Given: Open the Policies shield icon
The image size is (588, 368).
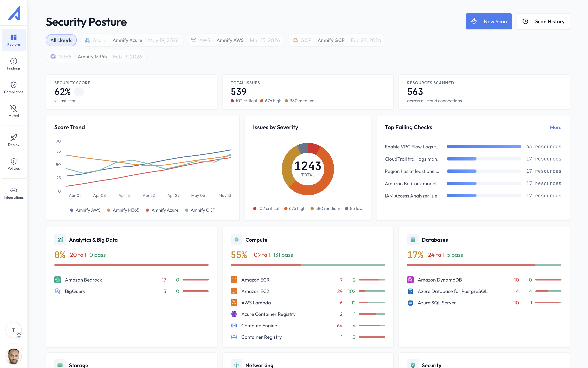Looking at the screenshot, I should point(14,161).
